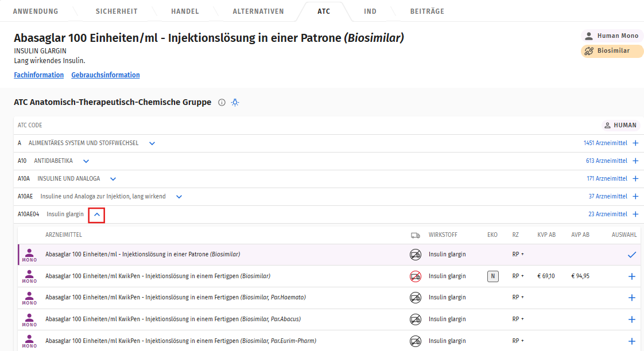The image size is (644, 351).
Task: Click MONO icon of the Par.Haemato row
Action: 29,298
